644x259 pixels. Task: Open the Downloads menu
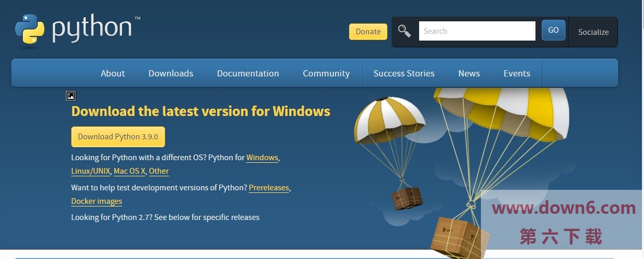pos(171,73)
